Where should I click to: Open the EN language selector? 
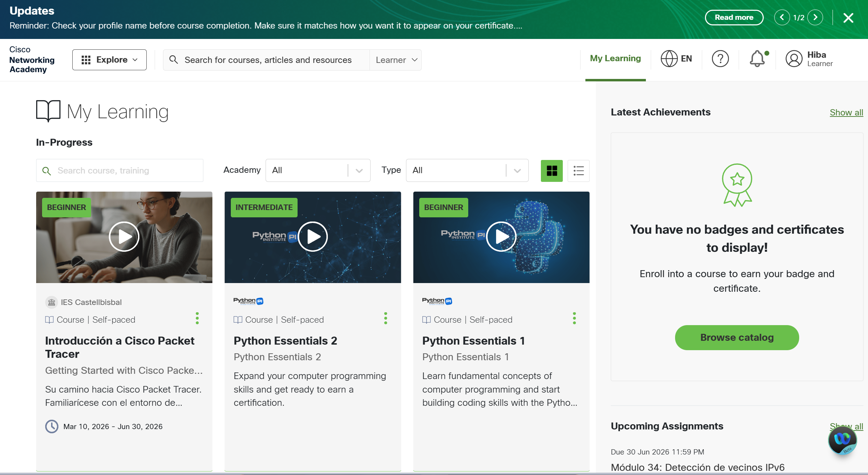(x=676, y=58)
